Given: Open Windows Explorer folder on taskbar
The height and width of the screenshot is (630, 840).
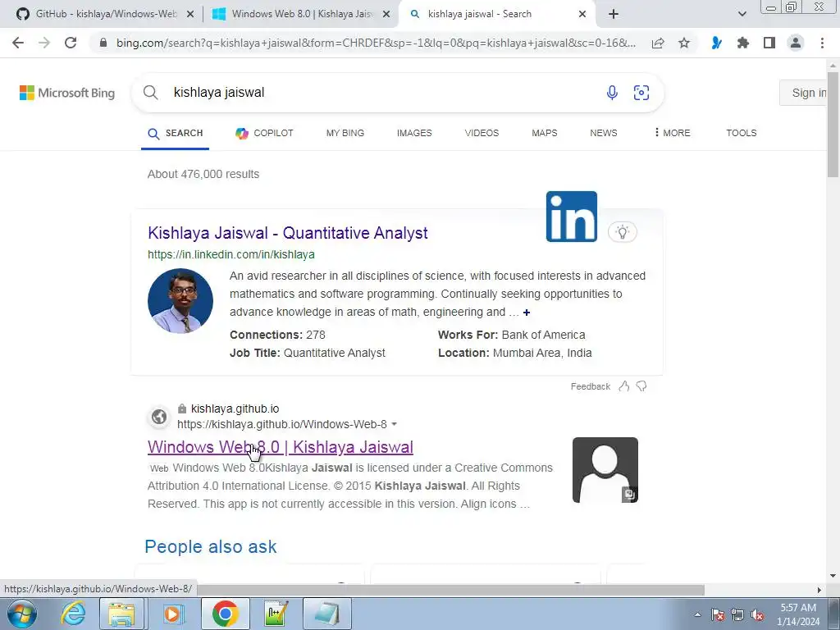Looking at the screenshot, I should 121,614.
